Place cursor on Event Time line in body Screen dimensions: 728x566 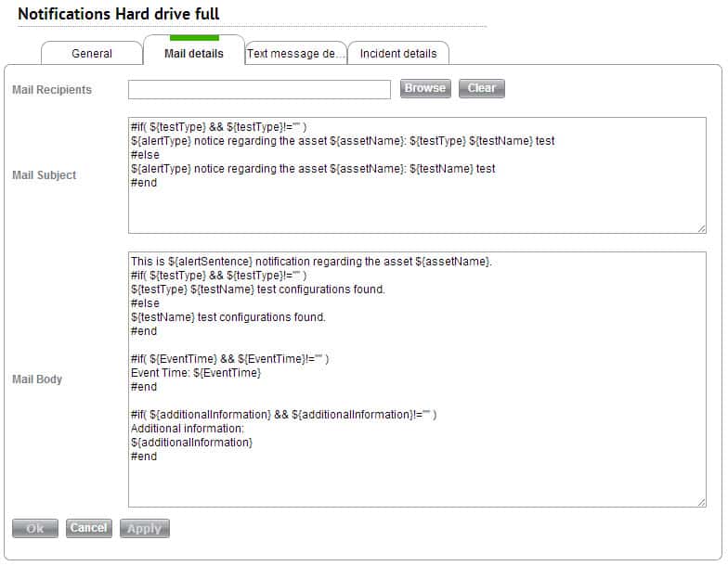pyautogui.click(x=196, y=373)
